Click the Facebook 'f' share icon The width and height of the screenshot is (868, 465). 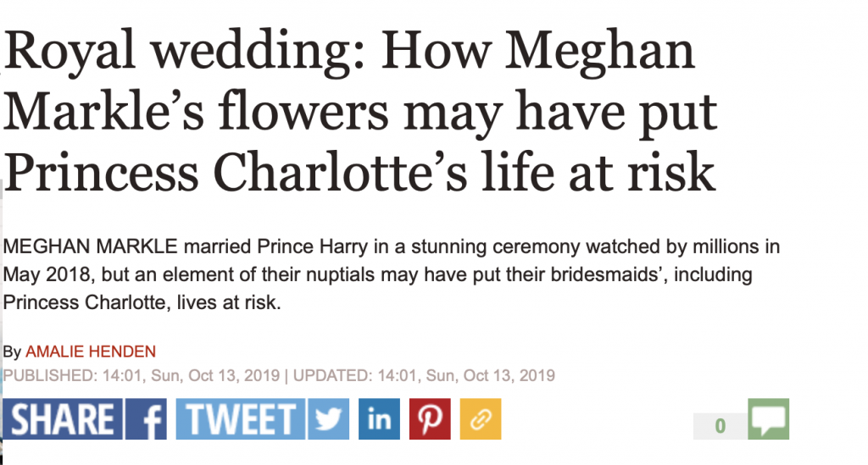click(146, 419)
